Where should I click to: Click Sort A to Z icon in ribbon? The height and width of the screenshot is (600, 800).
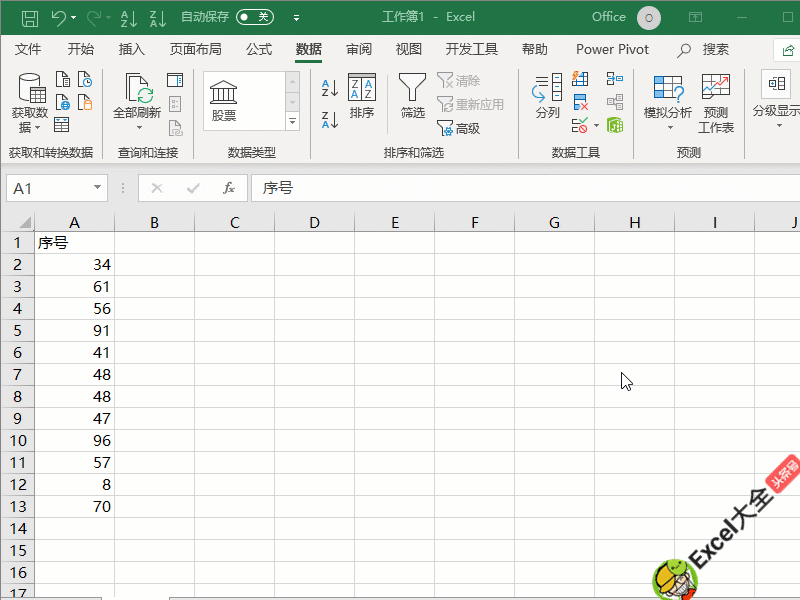[330, 87]
